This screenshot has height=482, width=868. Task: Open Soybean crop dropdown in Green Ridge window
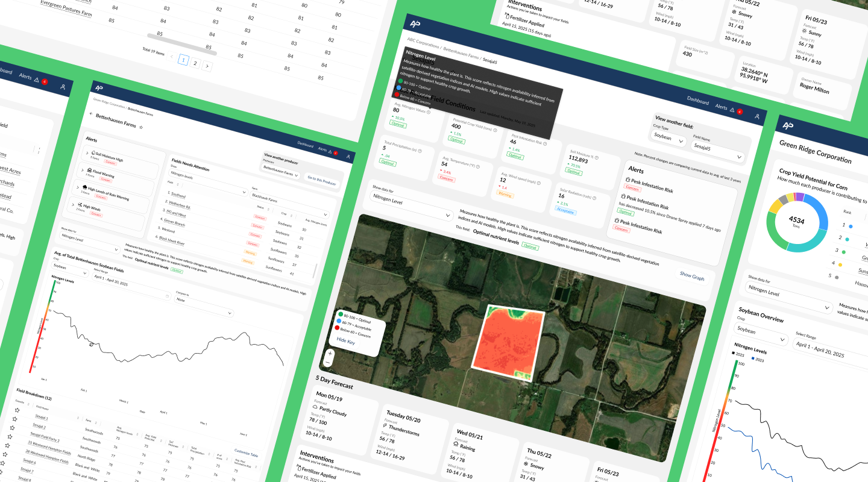[761, 334]
